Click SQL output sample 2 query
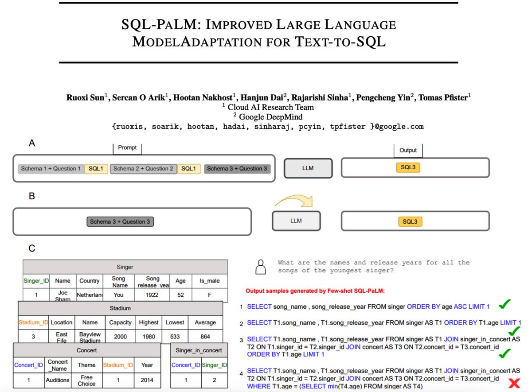 384,322
